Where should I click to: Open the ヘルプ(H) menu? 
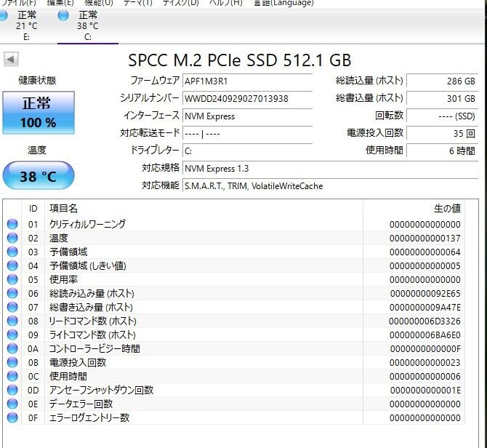(226, 3)
